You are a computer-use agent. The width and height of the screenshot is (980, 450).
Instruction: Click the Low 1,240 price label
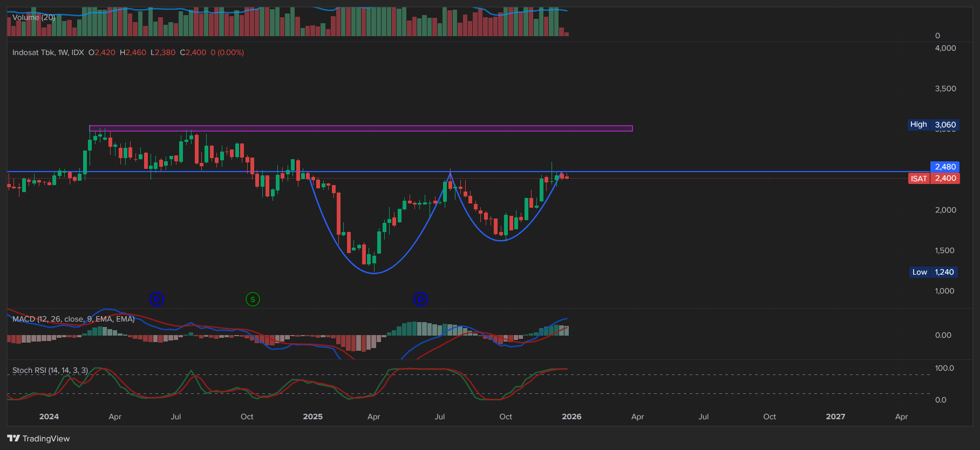933,272
